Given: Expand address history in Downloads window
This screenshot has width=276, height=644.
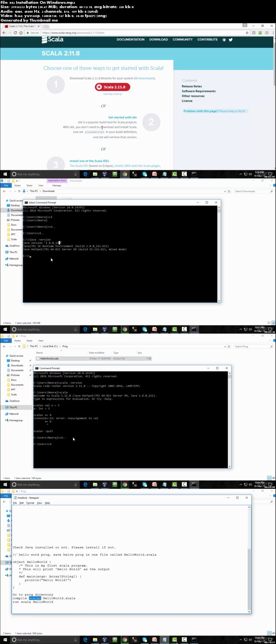Looking at the screenshot, I should point(225,191).
